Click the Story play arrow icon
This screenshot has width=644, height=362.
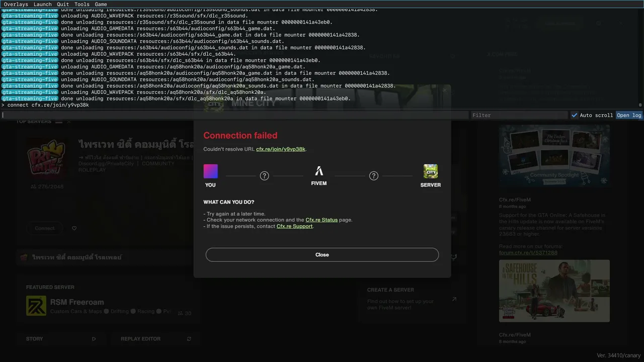[x=94, y=339]
